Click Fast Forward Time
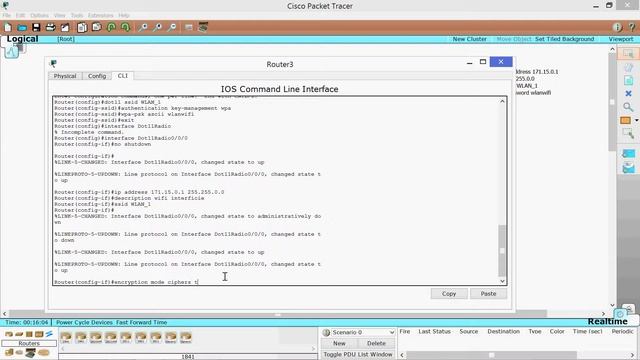This screenshot has height=360, width=640. pos(142,322)
